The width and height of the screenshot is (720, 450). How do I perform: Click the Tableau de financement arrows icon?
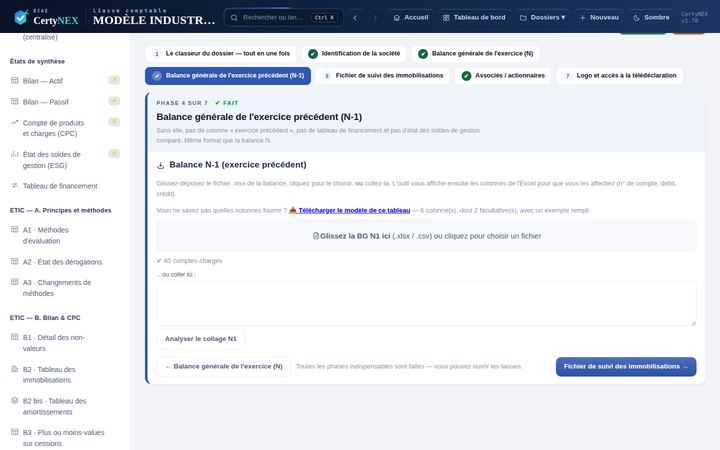15,186
